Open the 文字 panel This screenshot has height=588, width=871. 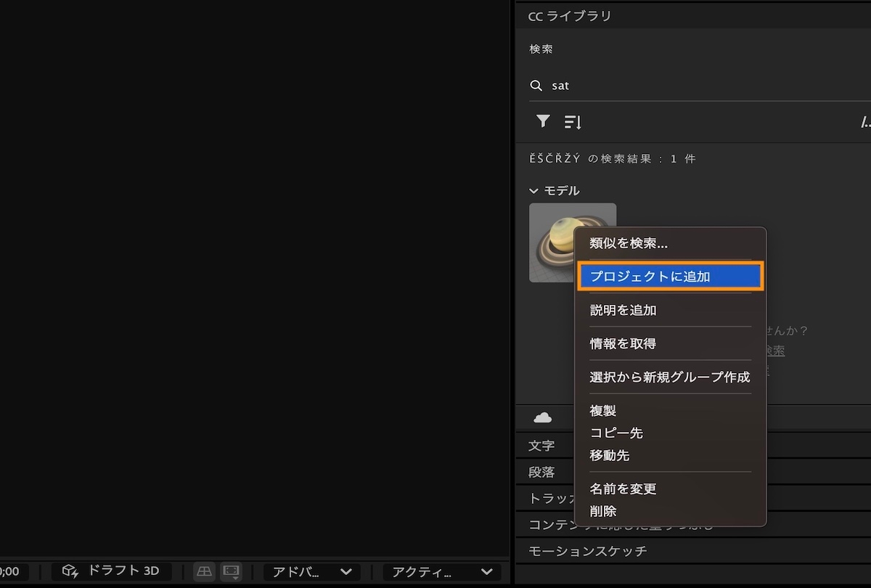point(541,445)
